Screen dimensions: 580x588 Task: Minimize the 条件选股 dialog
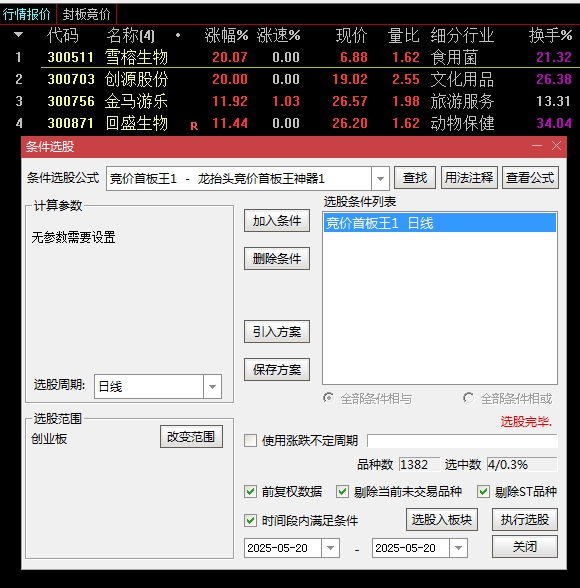point(537,146)
